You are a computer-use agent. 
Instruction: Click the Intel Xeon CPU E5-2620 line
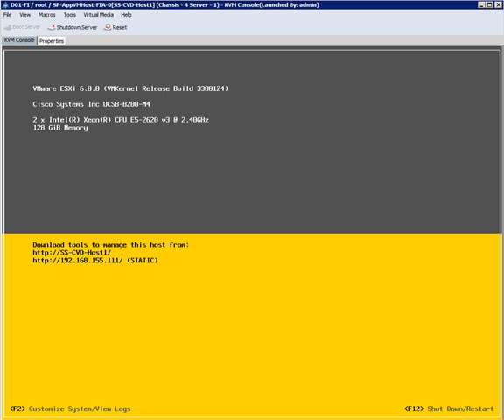tap(121, 120)
